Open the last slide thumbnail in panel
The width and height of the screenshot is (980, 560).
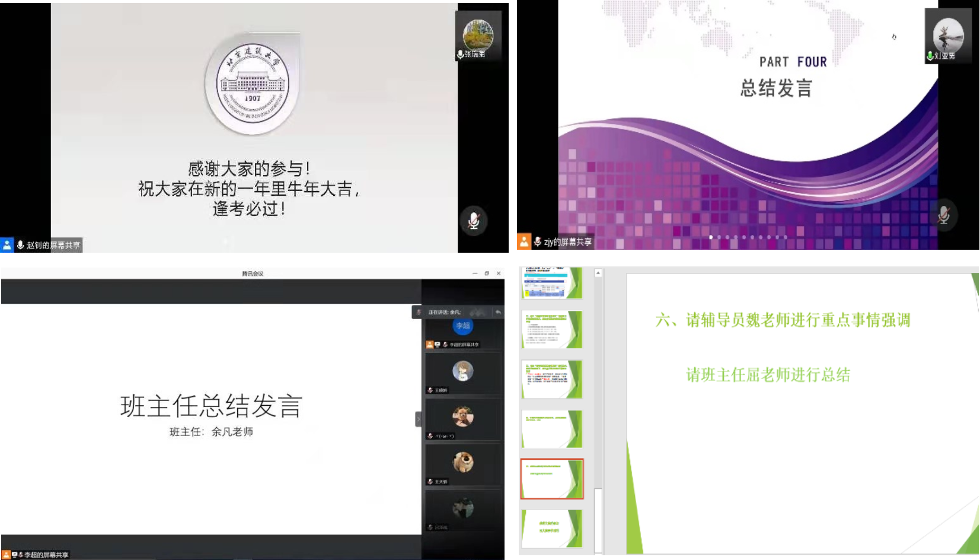coord(551,527)
